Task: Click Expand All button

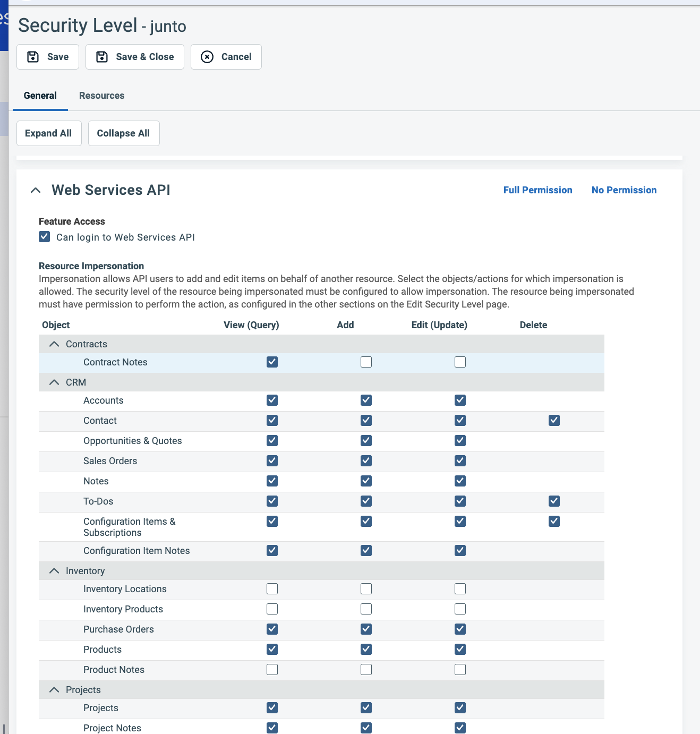Action: coord(49,133)
